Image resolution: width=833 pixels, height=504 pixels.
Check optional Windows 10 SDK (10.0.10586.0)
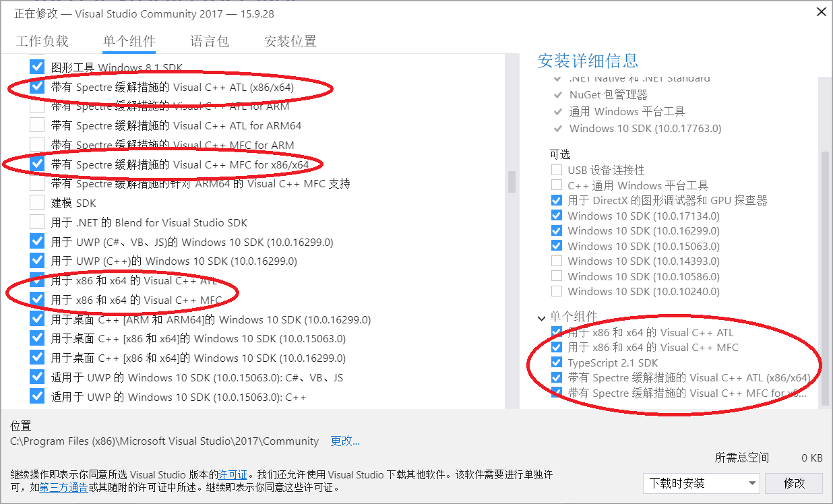click(x=557, y=276)
